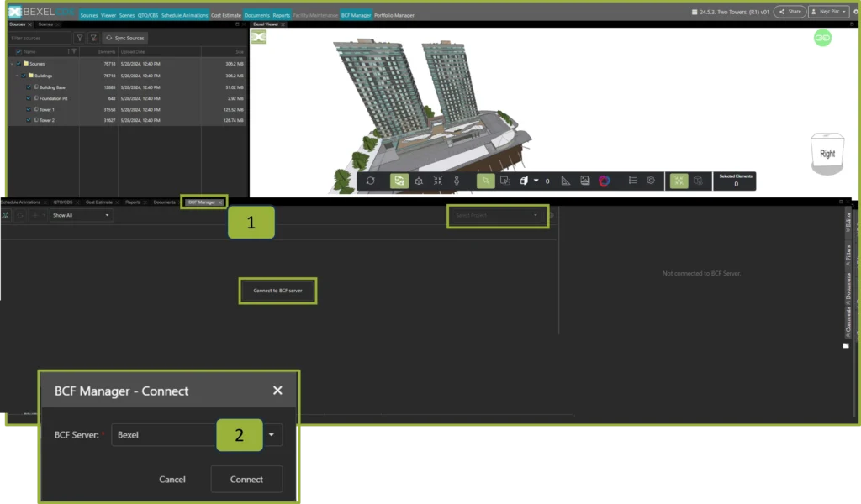
Task: Switch to the Scenes panel tab
Action: click(x=45, y=24)
